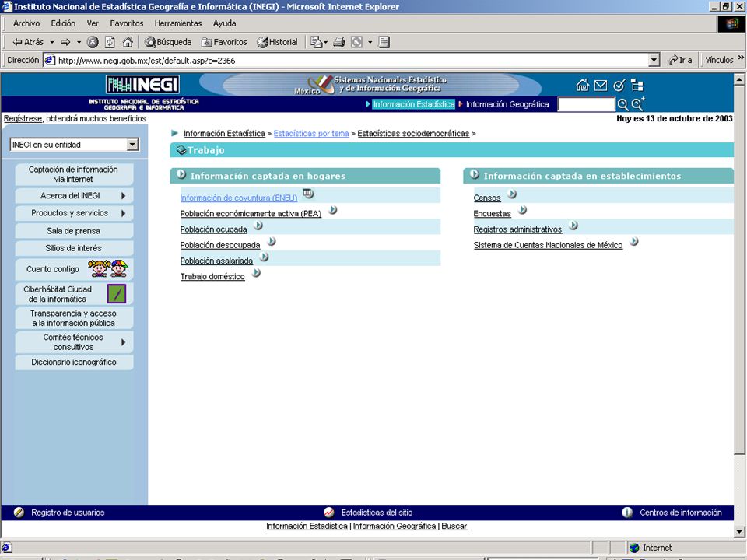Open the Herramientas menu
The width and height of the screenshot is (747, 560).
177,23
